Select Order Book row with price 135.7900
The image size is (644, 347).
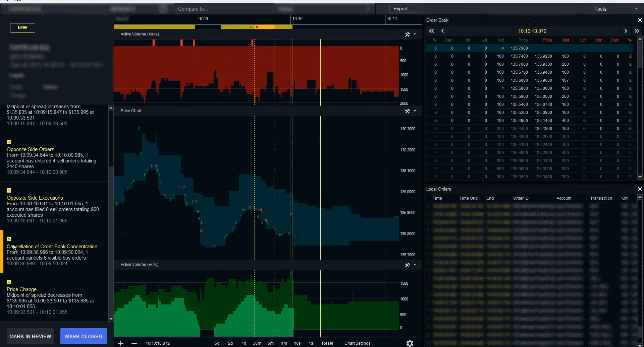pos(529,48)
